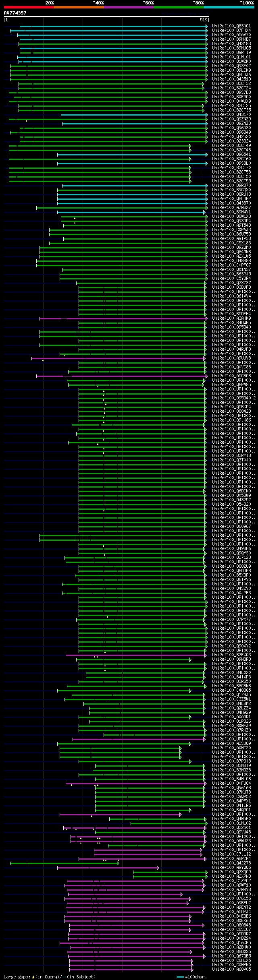
Task: Click label UniRef100_C9QP52
Action: 231,797
